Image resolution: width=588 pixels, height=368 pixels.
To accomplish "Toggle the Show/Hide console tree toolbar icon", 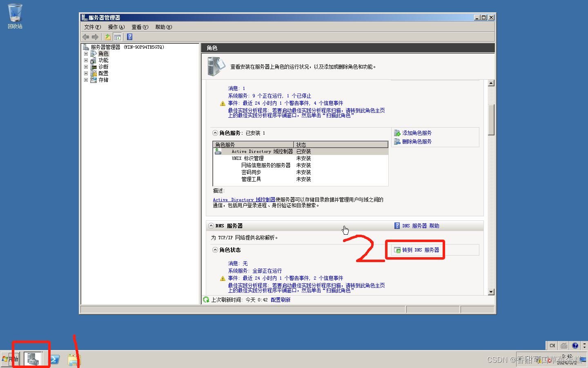I will pos(118,37).
